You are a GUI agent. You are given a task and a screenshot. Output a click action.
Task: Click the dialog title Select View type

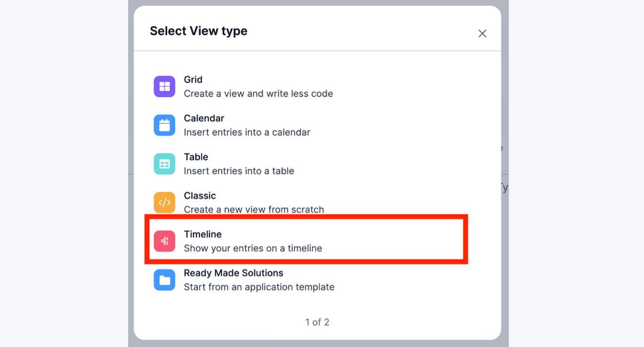(199, 31)
